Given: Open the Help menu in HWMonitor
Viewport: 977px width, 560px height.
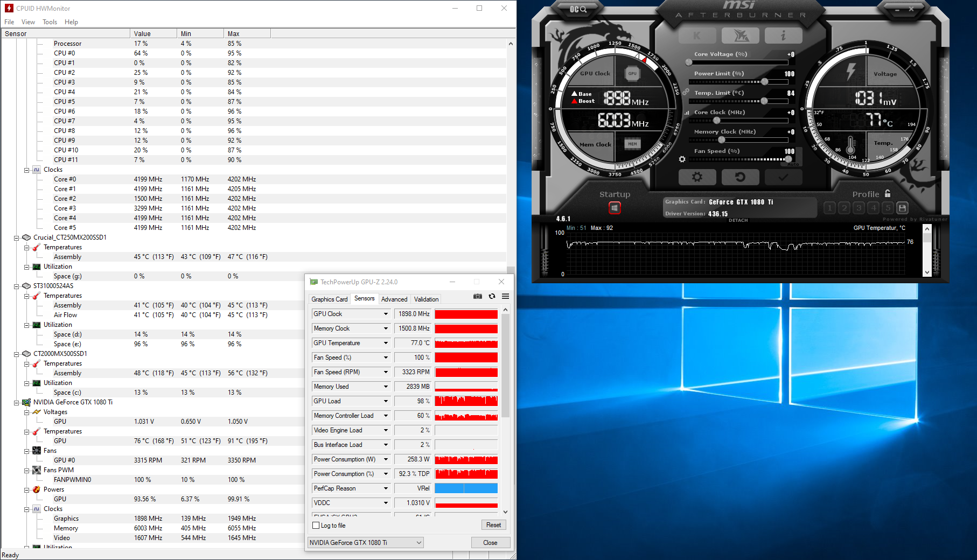Looking at the screenshot, I should coord(71,22).
